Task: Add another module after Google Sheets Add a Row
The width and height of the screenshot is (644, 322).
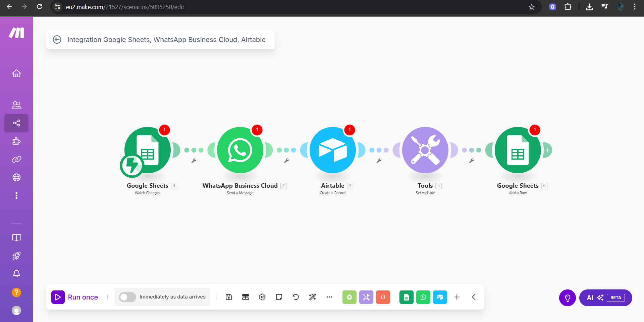Action: pos(547,150)
